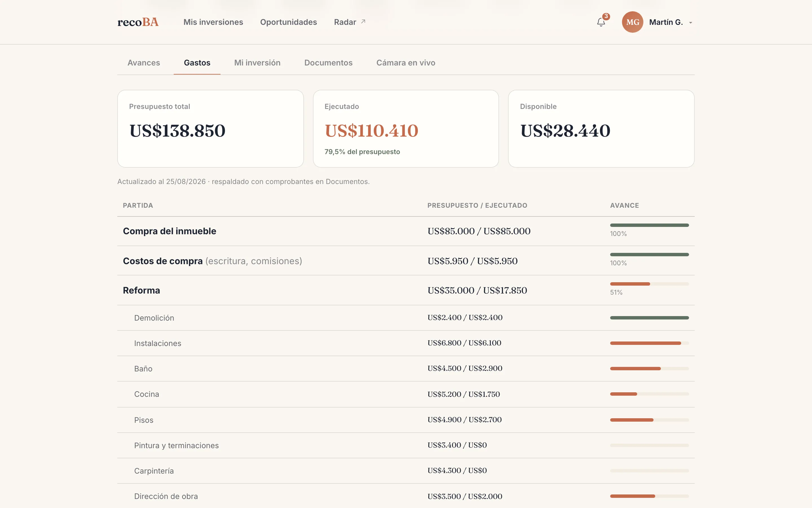Click the Pisos row label

[x=144, y=420]
